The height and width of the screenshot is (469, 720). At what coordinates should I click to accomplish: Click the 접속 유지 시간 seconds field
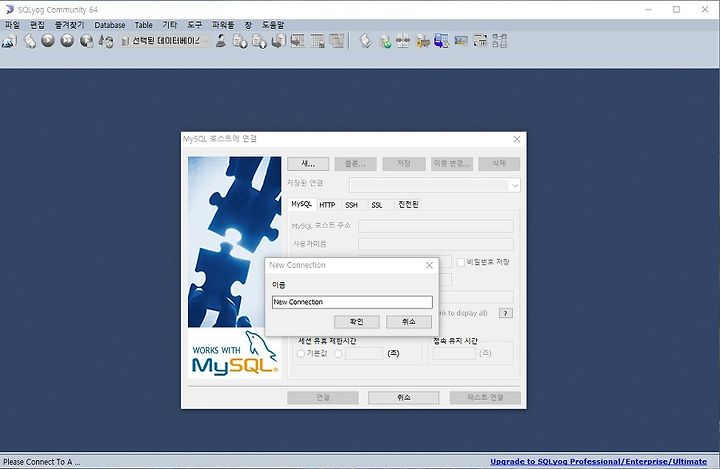(454, 353)
